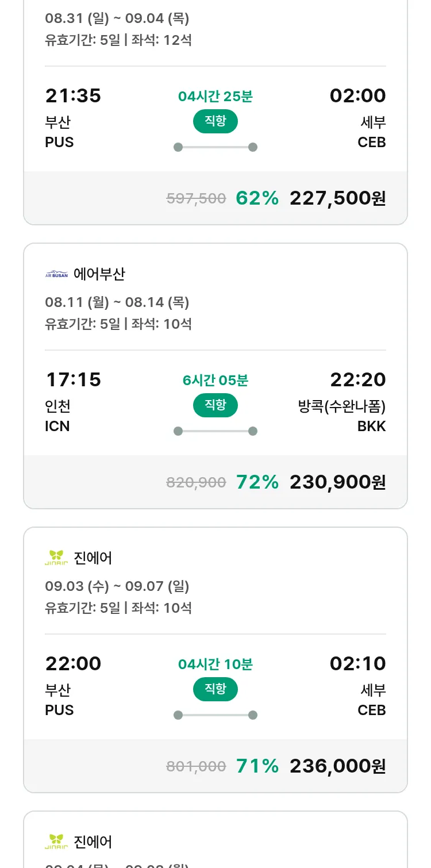This screenshot has width=431, height=868.
Task: Tap the 직항 badge on the 21:35 Busan flight
Action: [215, 121]
